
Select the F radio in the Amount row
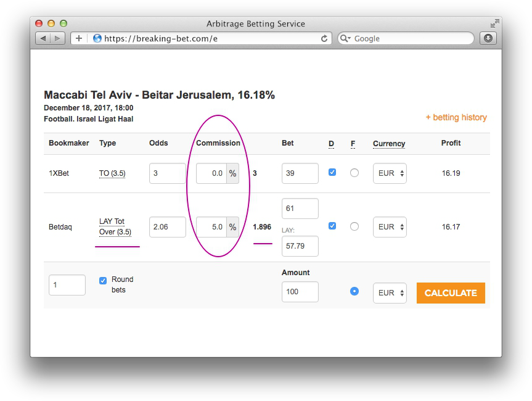(x=354, y=291)
